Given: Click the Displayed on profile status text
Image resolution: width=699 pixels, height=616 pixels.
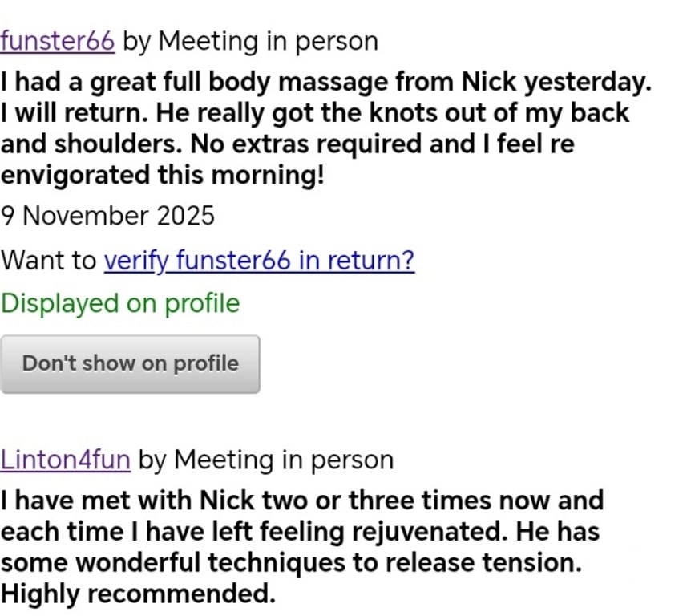Looking at the screenshot, I should [120, 303].
